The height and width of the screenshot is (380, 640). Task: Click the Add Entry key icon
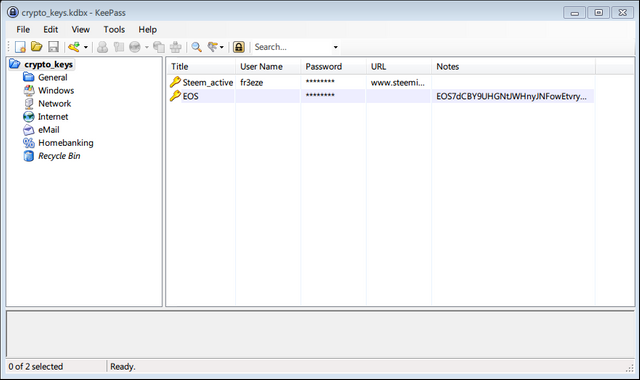pyautogui.click(x=74, y=47)
